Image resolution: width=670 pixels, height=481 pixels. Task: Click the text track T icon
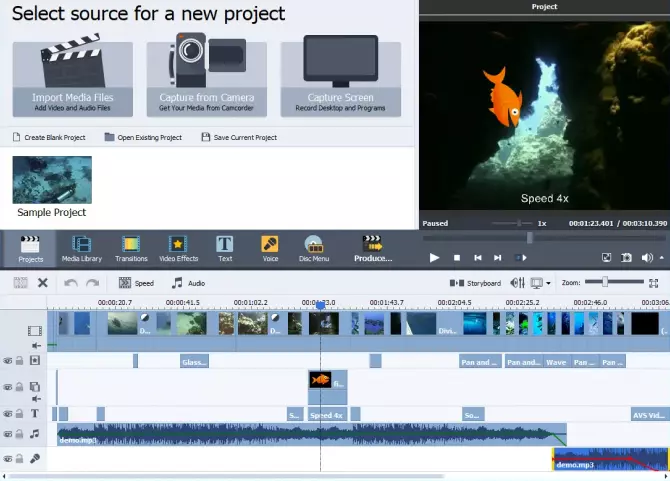(x=35, y=413)
